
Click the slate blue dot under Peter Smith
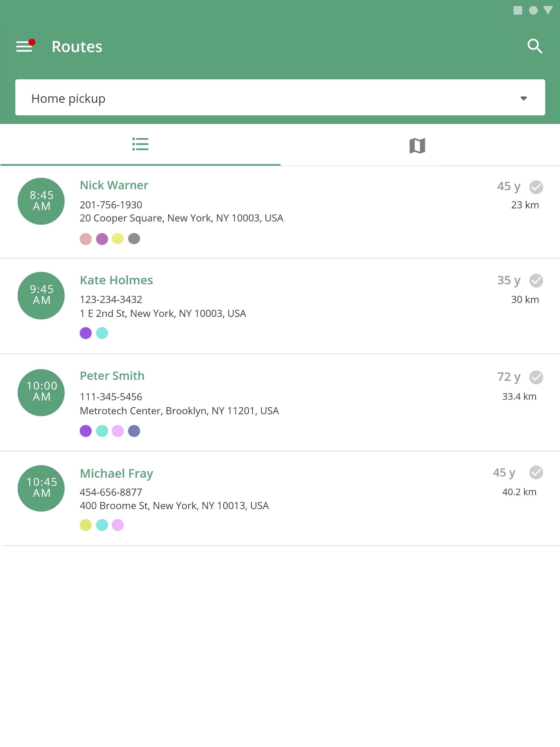pyautogui.click(x=134, y=431)
